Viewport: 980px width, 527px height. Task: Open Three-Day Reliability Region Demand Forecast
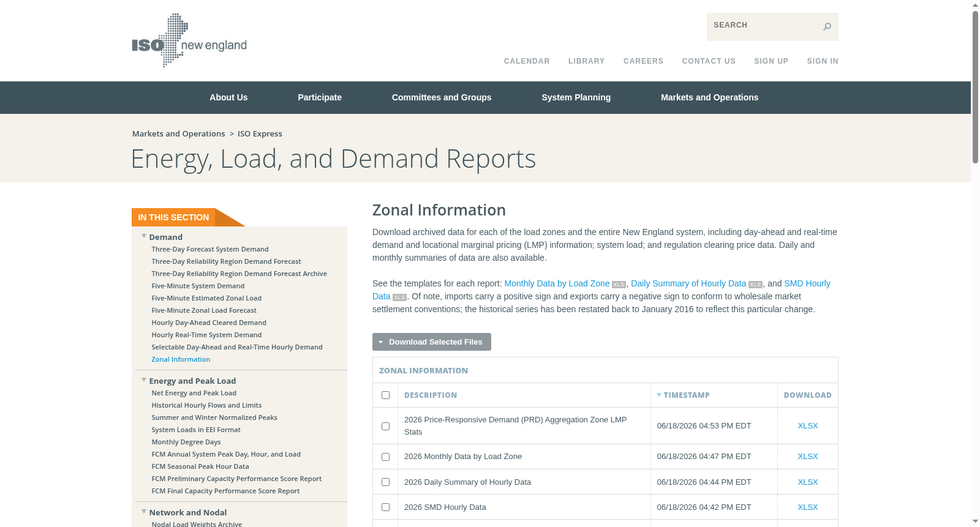(226, 261)
